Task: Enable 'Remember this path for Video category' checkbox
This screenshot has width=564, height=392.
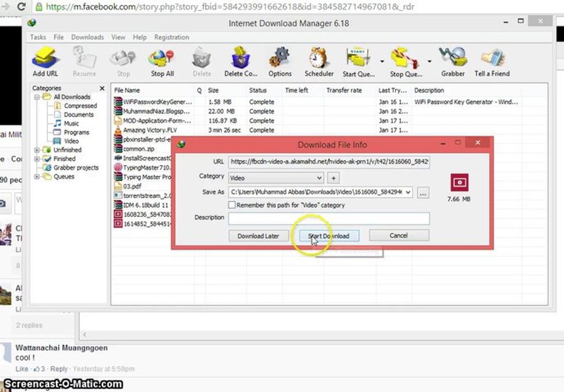Action: (232, 205)
